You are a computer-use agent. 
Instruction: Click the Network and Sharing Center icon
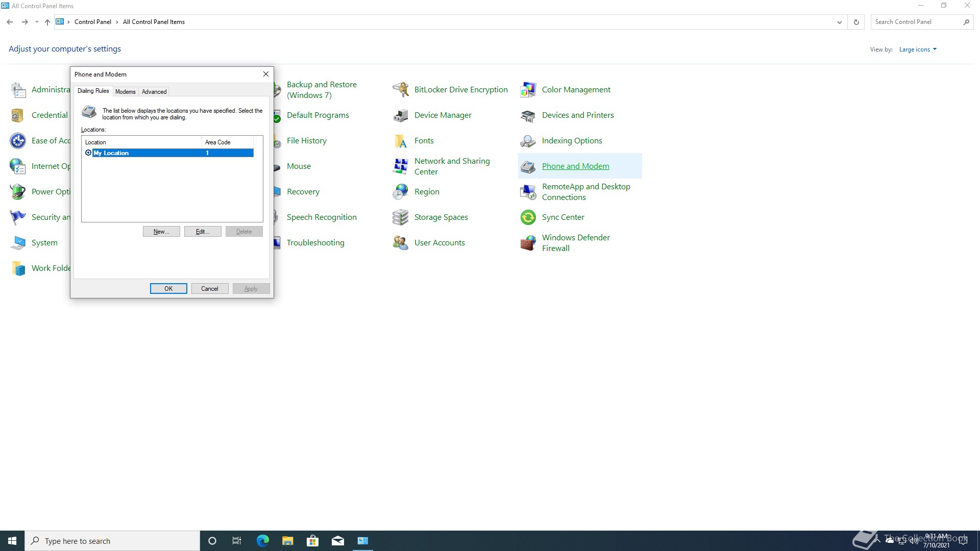pyautogui.click(x=401, y=166)
